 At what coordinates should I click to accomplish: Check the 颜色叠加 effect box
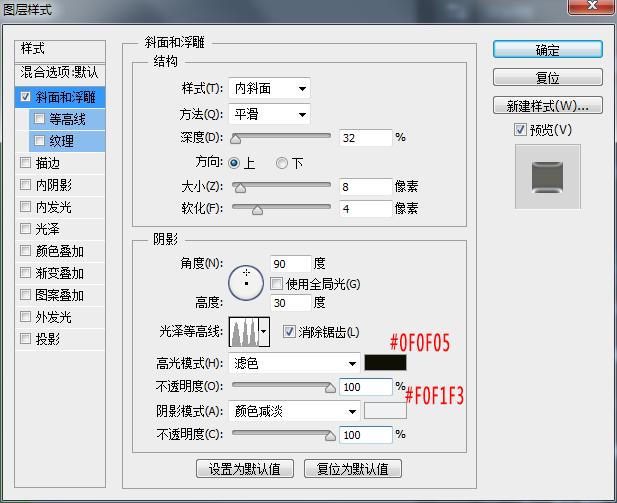25,251
